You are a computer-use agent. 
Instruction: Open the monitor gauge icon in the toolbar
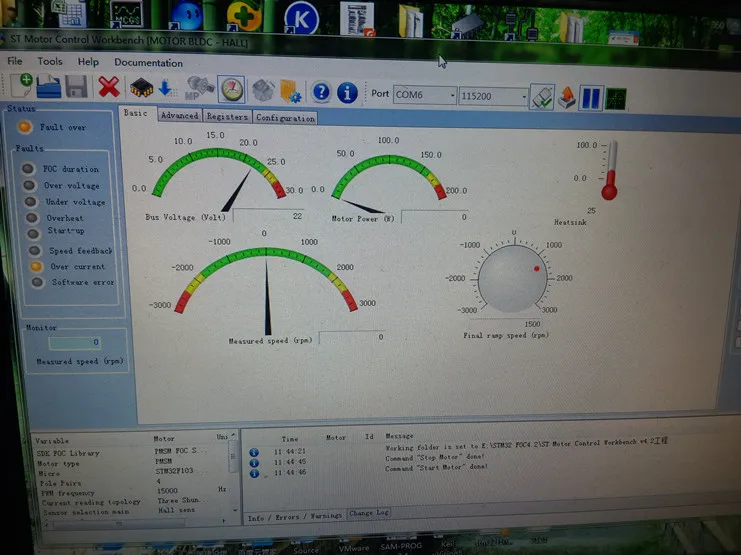[232, 89]
